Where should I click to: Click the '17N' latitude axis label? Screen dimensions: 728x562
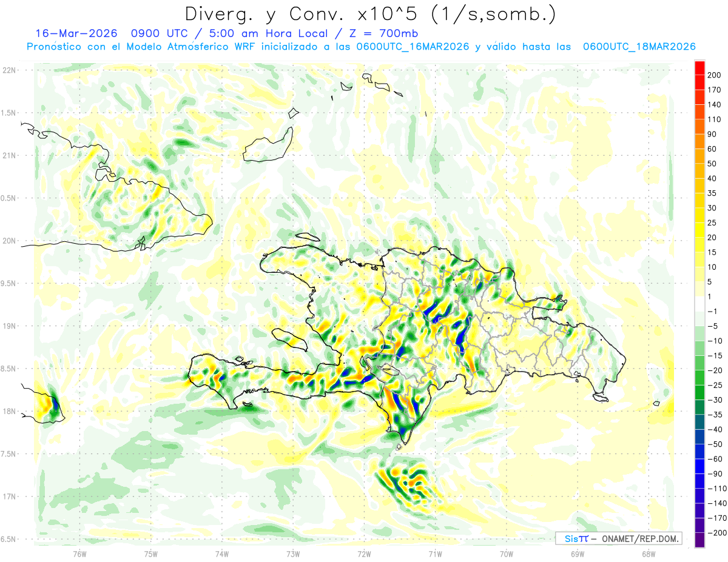[x=8, y=496]
